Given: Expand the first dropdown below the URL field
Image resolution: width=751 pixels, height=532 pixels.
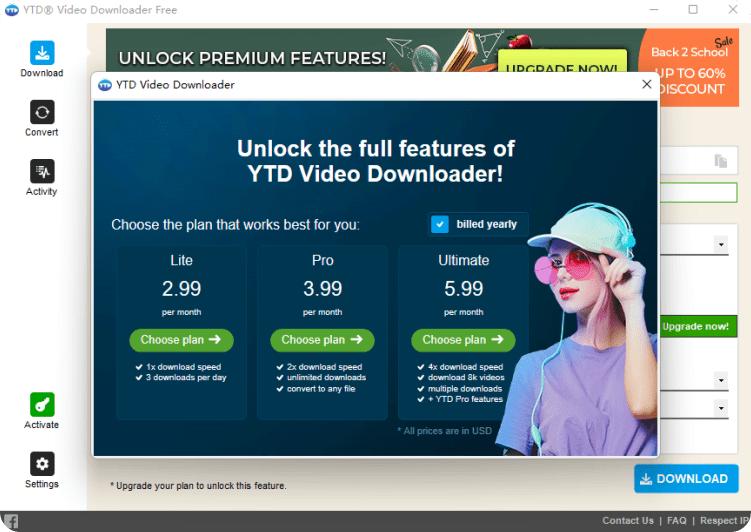Looking at the screenshot, I should tap(720, 244).
